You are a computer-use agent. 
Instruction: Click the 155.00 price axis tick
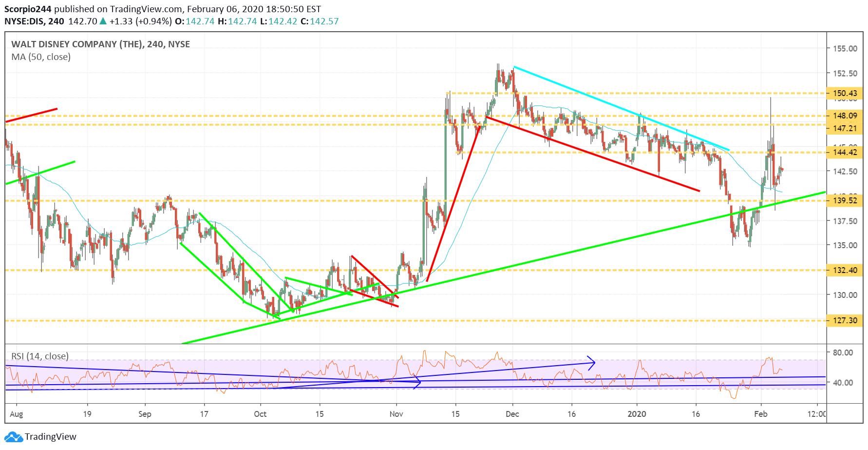[845, 48]
